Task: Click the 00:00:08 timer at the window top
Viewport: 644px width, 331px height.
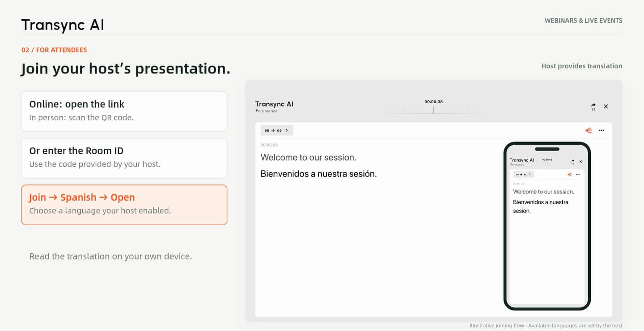Action: point(433,102)
